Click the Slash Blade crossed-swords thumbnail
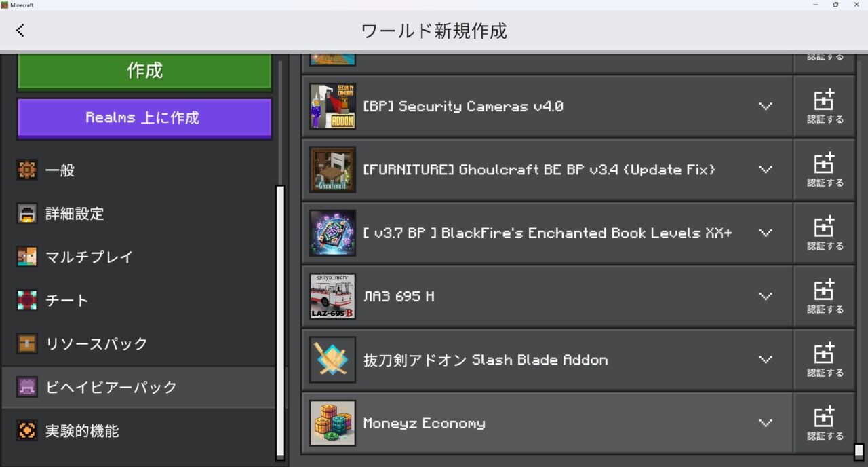868x467 pixels. (x=332, y=360)
